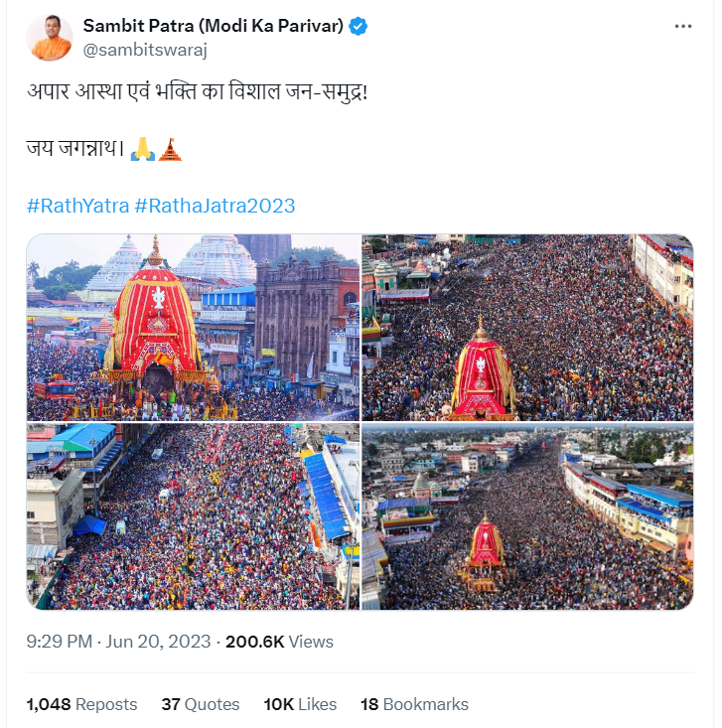Open bottom-left crowd street photo

point(193,516)
